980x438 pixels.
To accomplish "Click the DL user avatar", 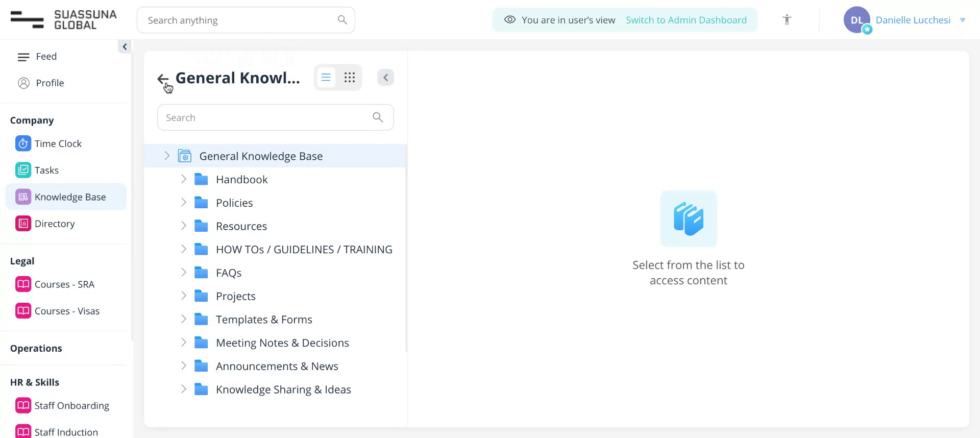I will [857, 20].
